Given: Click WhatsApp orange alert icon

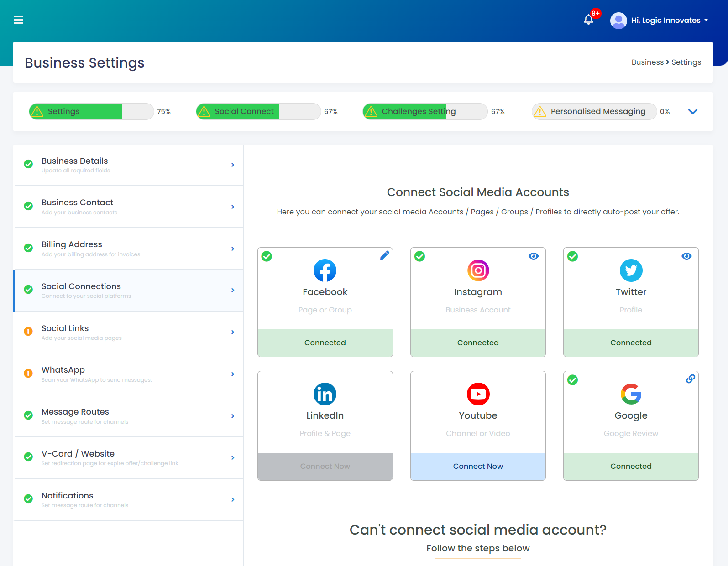Looking at the screenshot, I should click(28, 373).
